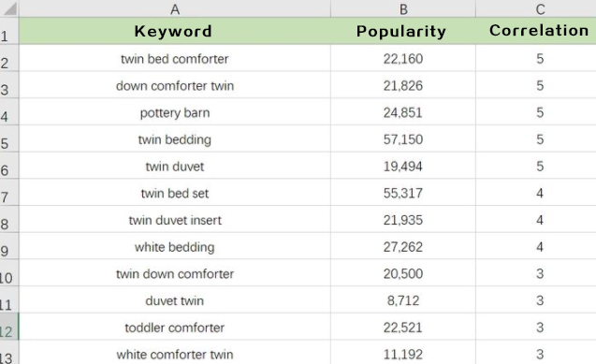
Task: Click the Correlation header cell
Action: [536, 31]
